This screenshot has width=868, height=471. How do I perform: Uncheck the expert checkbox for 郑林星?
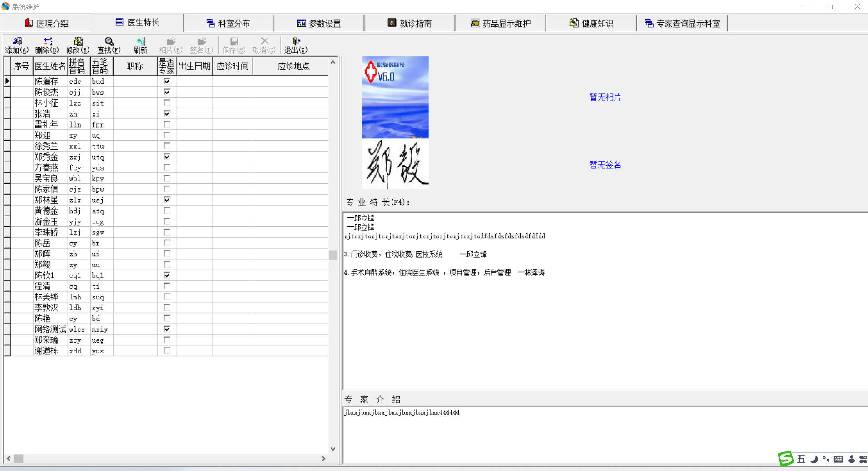[167, 200]
